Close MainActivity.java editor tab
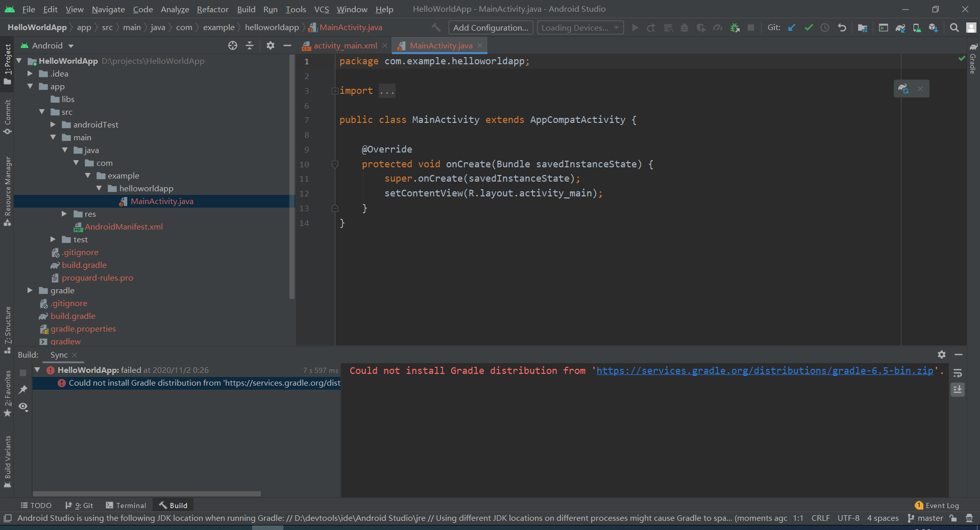The image size is (980, 530). click(x=480, y=45)
